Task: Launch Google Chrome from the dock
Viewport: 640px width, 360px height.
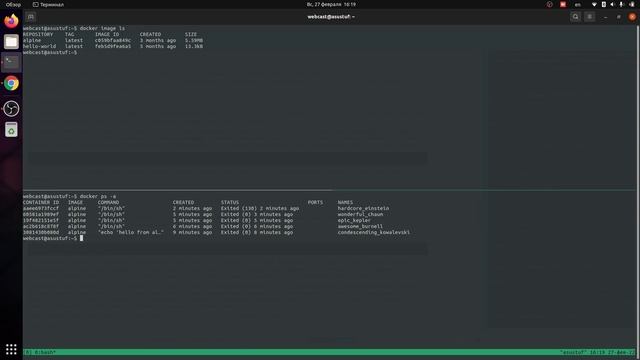Action: 11,83
